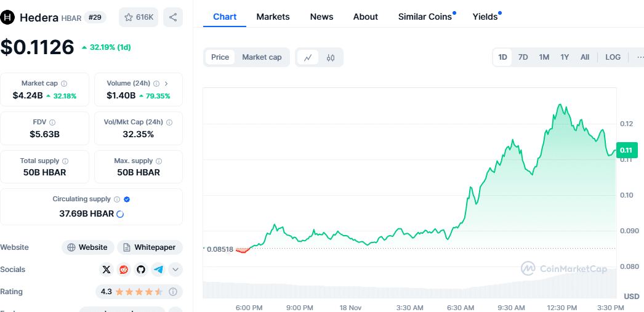Open the Similar Coins tab
The image size is (644, 312).
pos(425,17)
